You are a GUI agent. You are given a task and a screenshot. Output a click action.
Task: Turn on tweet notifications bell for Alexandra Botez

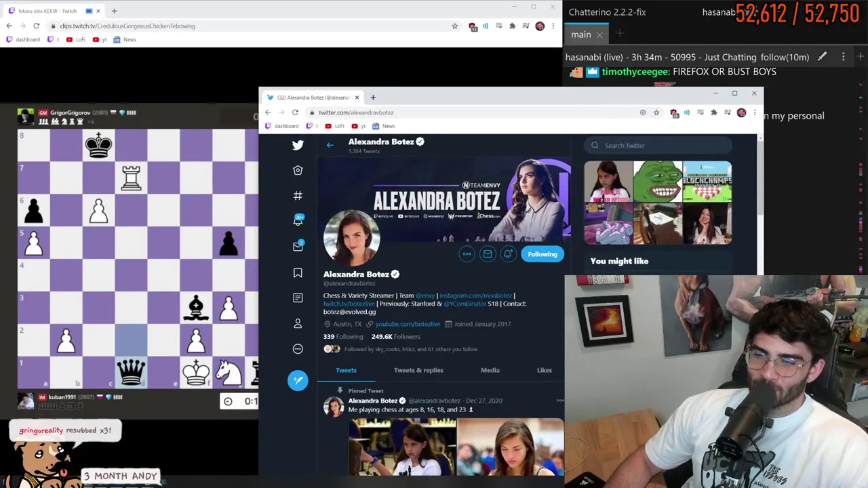point(508,254)
